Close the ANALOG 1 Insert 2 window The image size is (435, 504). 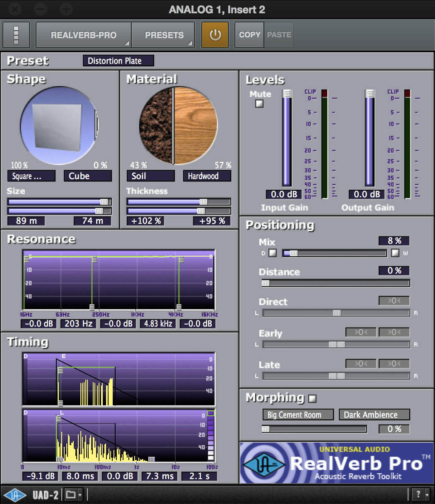pyautogui.click(x=15, y=9)
